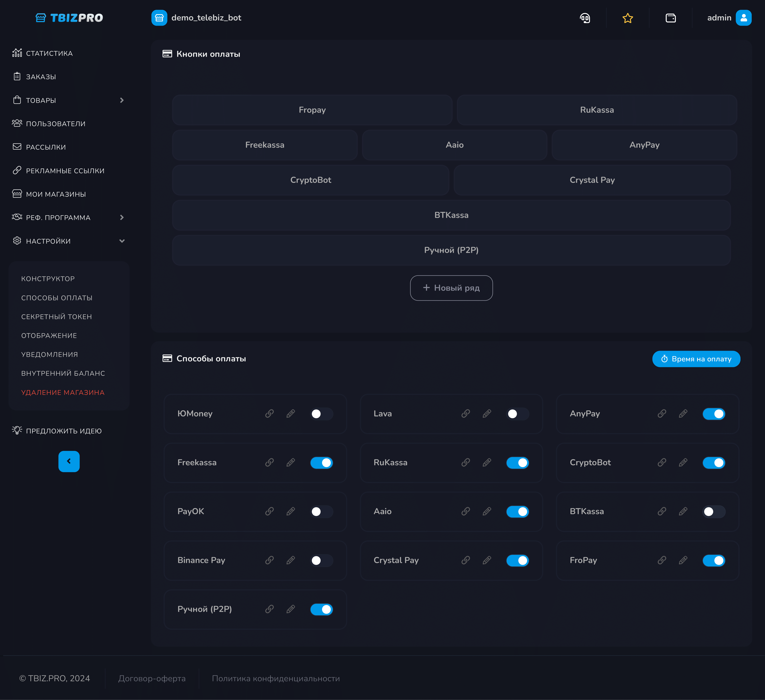Select the BTKassa payment button row
This screenshot has height=700, width=765.
(x=452, y=215)
